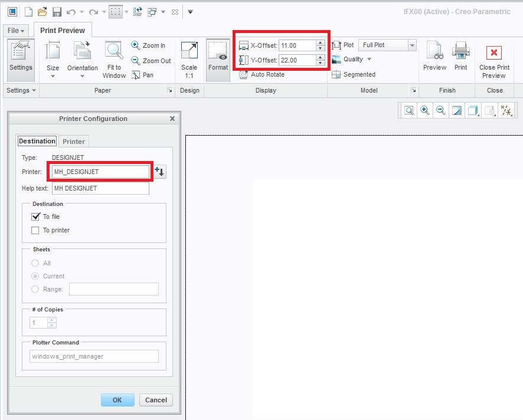Select the Range radio button
This screenshot has width=523, height=420.
pyautogui.click(x=35, y=289)
